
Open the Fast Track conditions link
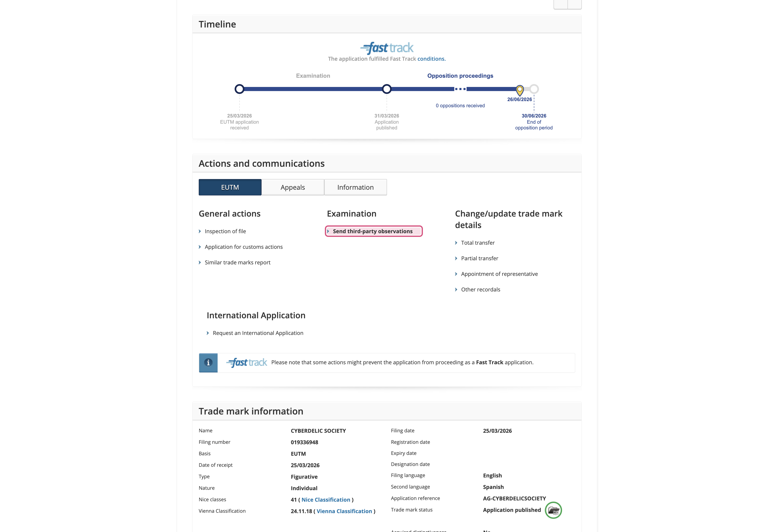click(431, 59)
